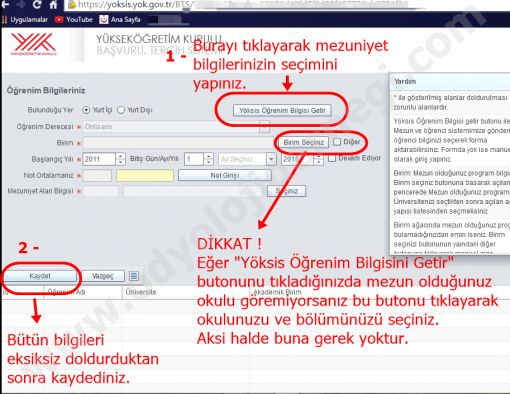This screenshot has height=394, width=510.
Task: Go to browser home page icon
Action: [53, 5]
